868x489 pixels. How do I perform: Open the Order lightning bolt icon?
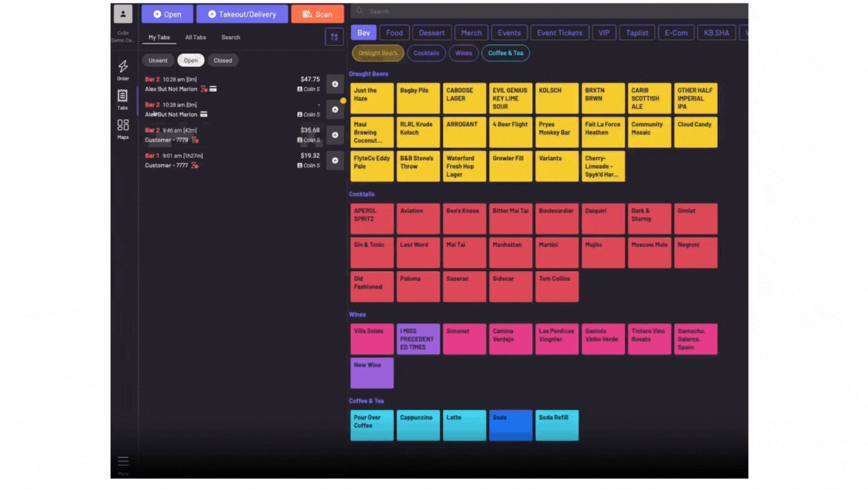[x=123, y=67]
